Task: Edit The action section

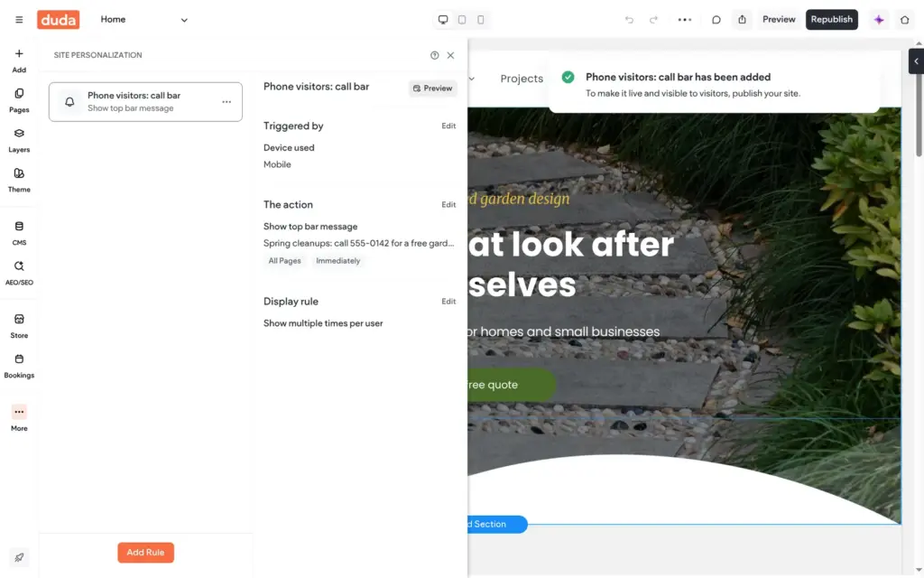Action: pyautogui.click(x=448, y=205)
